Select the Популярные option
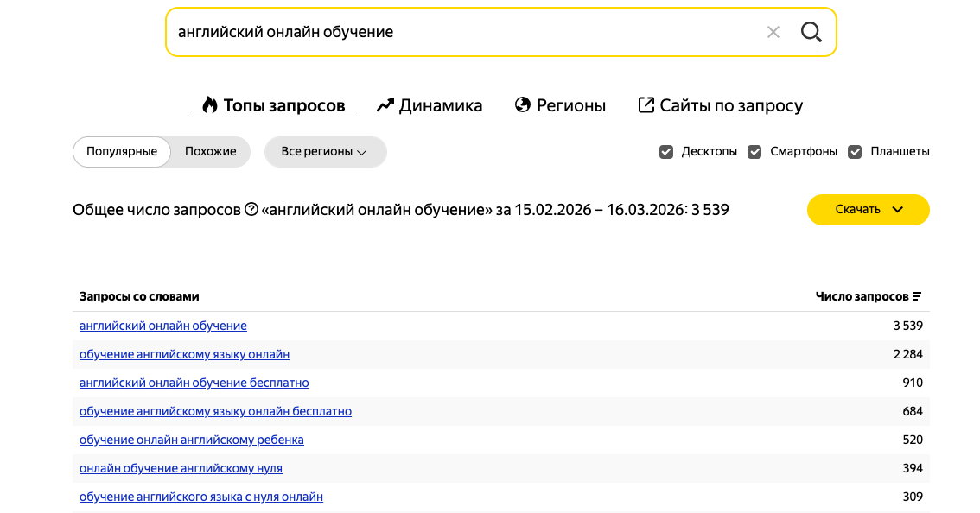The image size is (980, 513). tap(122, 152)
